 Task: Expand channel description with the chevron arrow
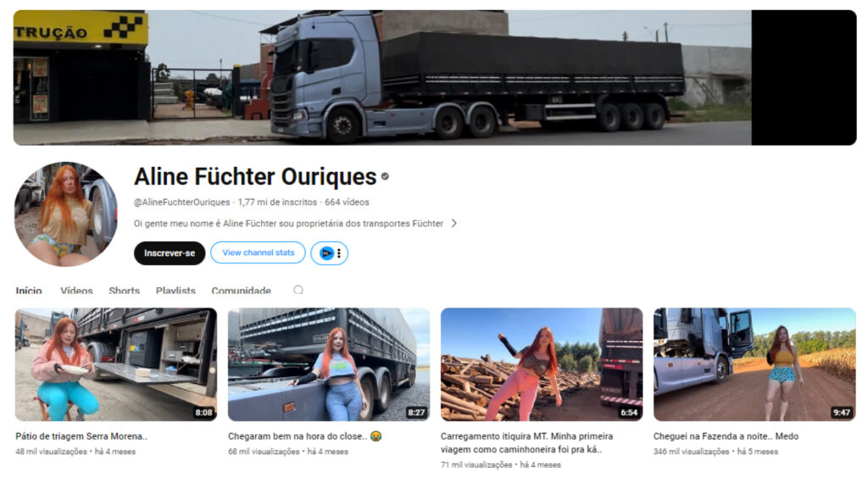click(454, 223)
